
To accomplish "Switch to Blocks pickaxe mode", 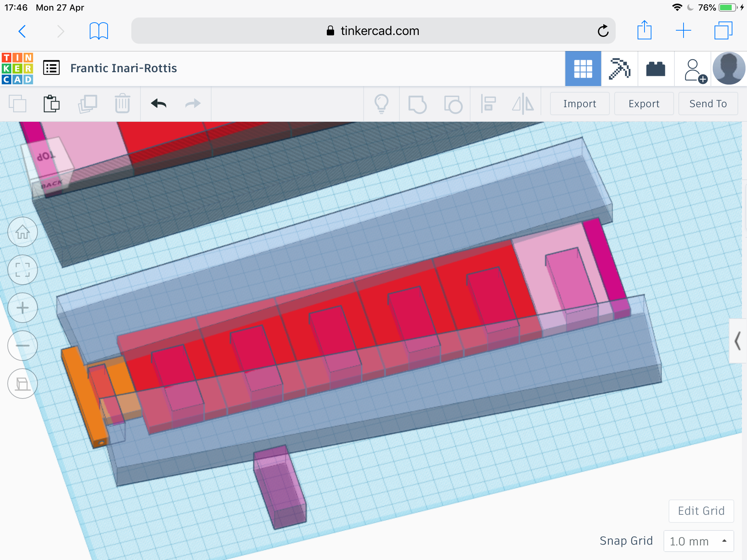I will coord(619,69).
